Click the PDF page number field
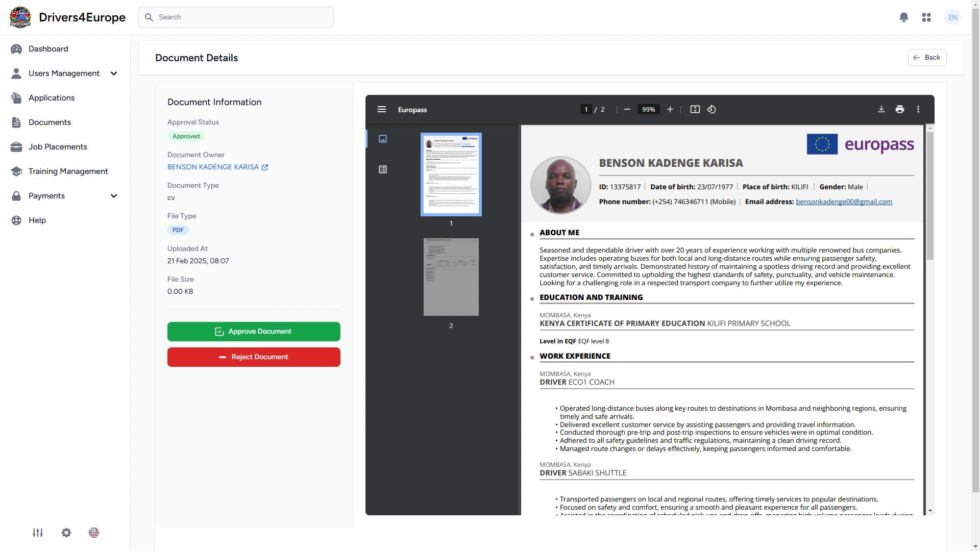The image size is (980, 551). [586, 110]
